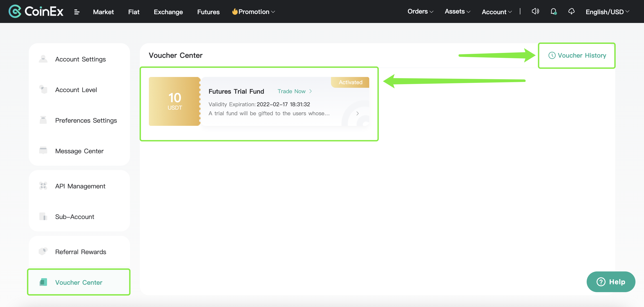Image resolution: width=644 pixels, height=307 pixels.
Task: Select Preferences Settings in sidebar
Action: (x=79, y=120)
